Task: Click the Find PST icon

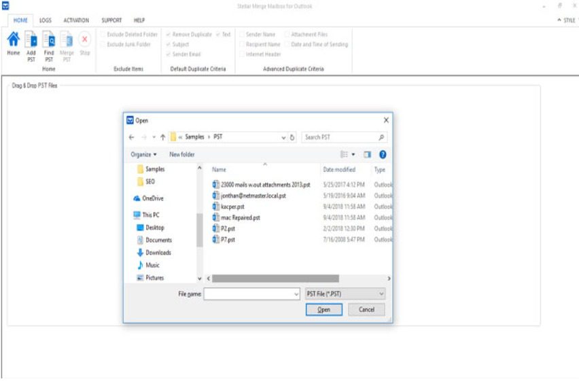Action: click(49, 41)
